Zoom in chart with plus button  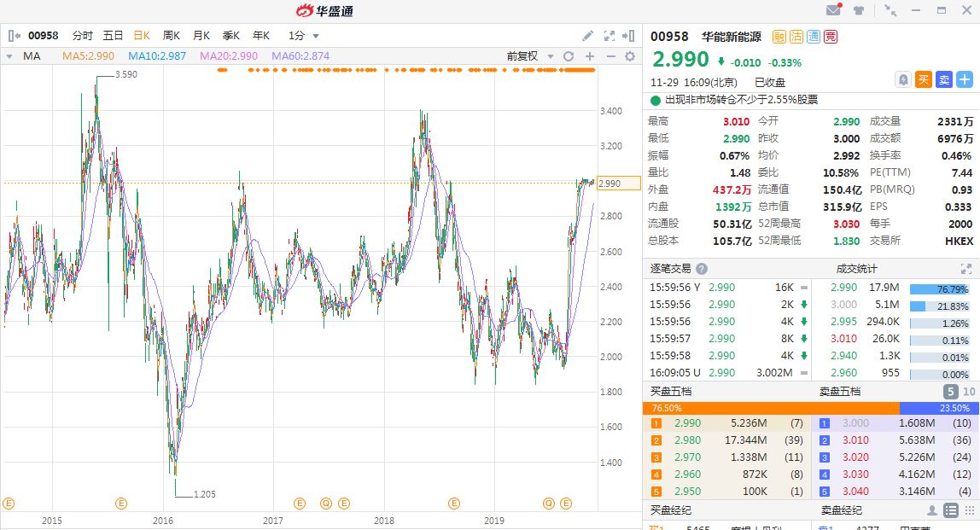tap(590, 56)
